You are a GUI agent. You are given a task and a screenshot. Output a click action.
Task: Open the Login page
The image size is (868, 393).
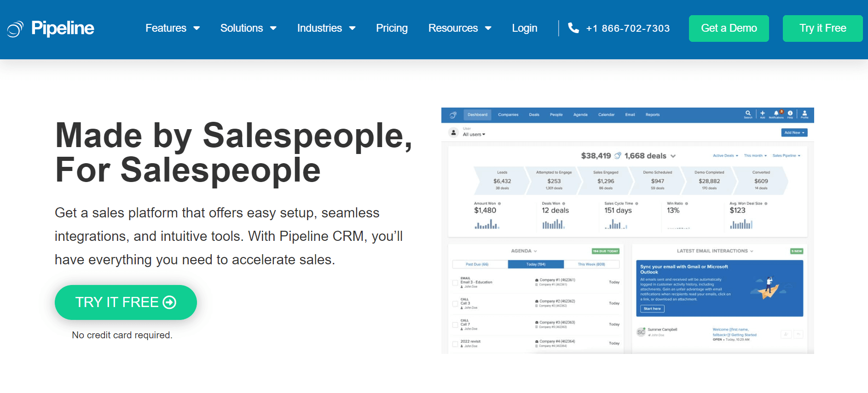click(x=525, y=28)
